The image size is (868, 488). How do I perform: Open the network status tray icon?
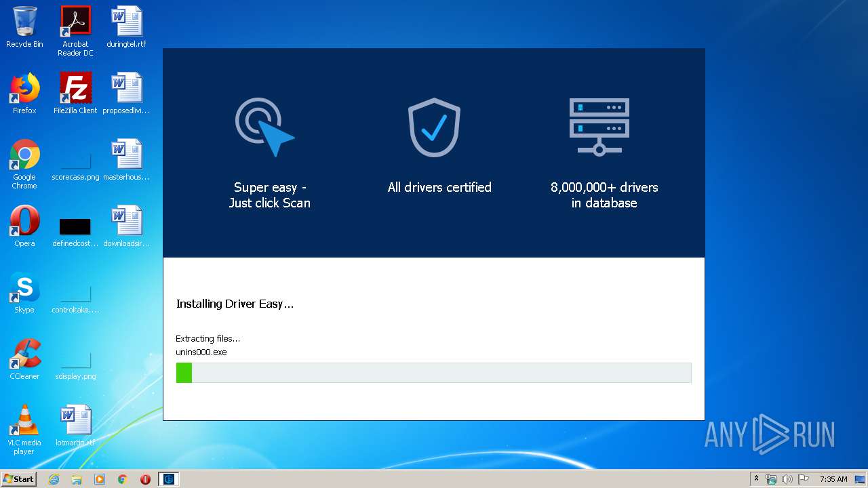(x=771, y=479)
